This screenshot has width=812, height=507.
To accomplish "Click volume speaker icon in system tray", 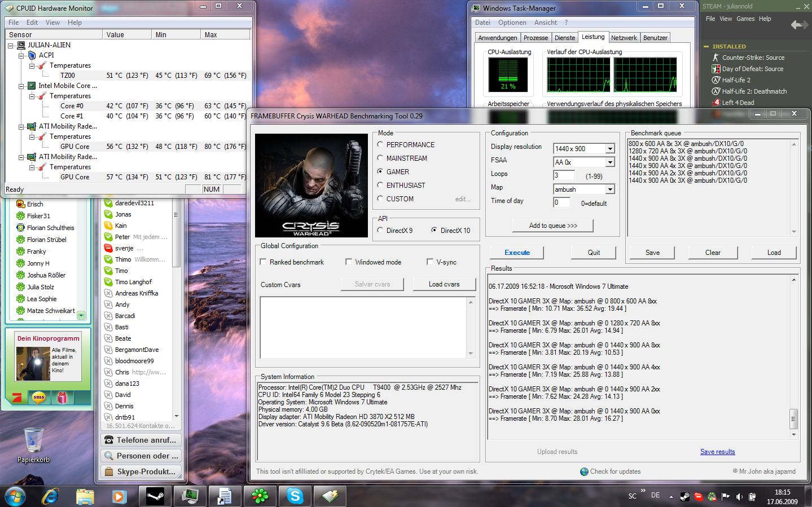I will (739, 497).
